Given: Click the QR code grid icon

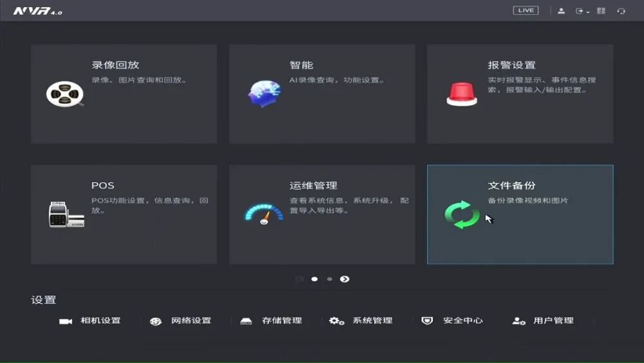Looking at the screenshot, I should [601, 11].
